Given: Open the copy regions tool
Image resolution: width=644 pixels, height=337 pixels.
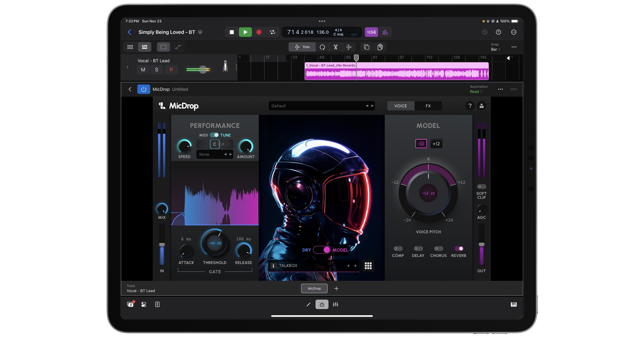Looking at the screenshot, I should click(x=380, y=47).
